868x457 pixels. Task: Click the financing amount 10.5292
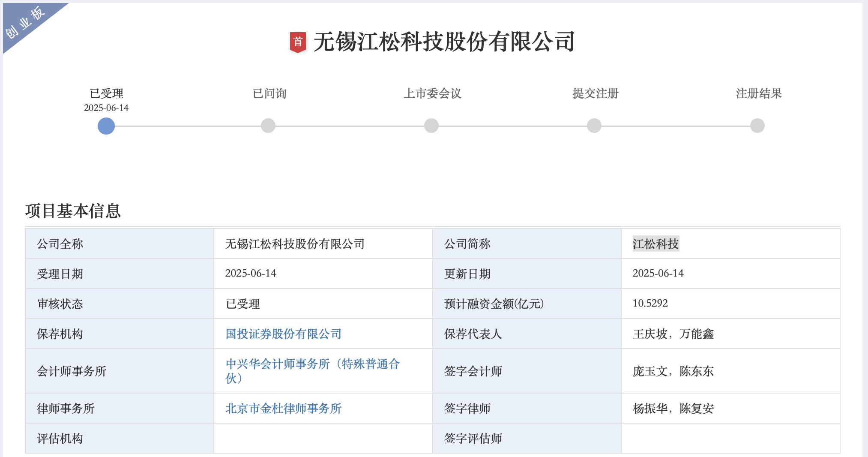pyautogui.click(x=650, y=304)
